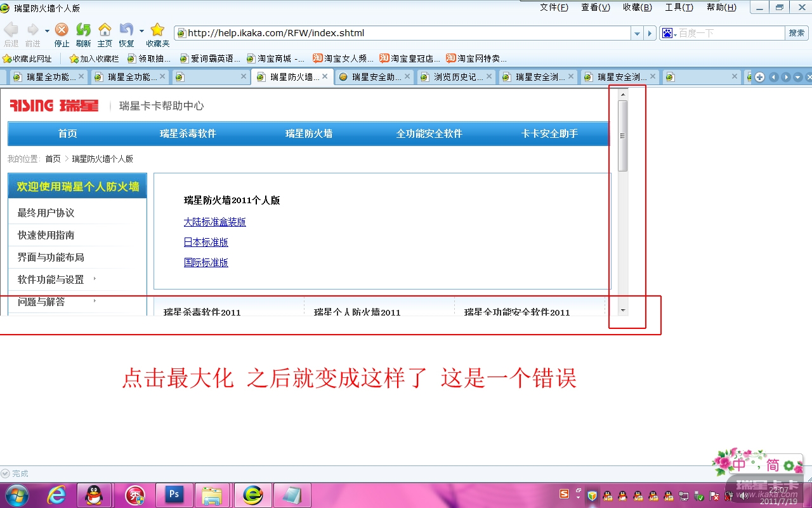Open the 爱词霸英语 bookmark
The width and height of the screenshot is (812, 508).
(x=210, y=58)
